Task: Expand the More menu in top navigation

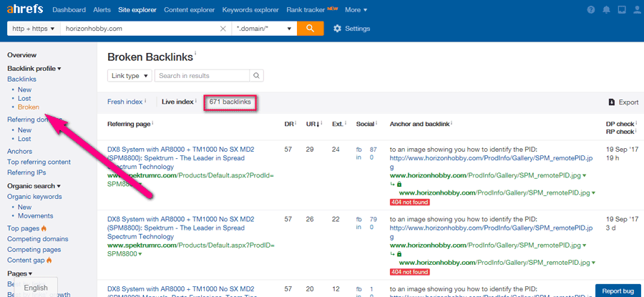Action: point(356,10)
